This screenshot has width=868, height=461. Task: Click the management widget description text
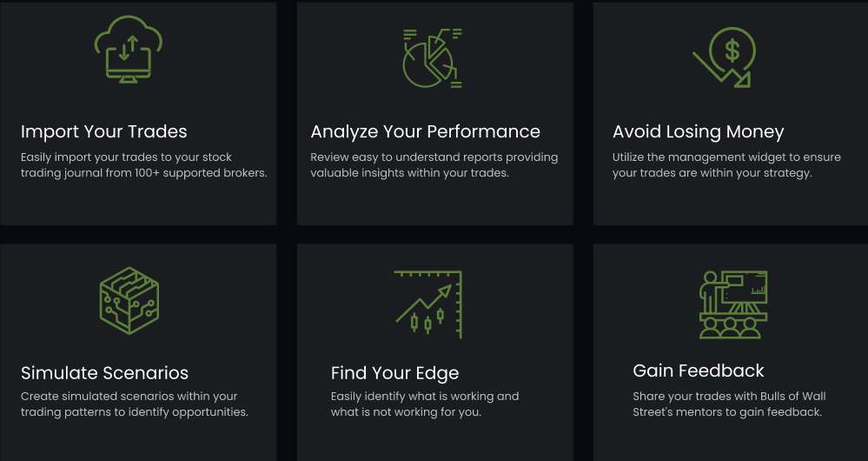coord(726,165)
